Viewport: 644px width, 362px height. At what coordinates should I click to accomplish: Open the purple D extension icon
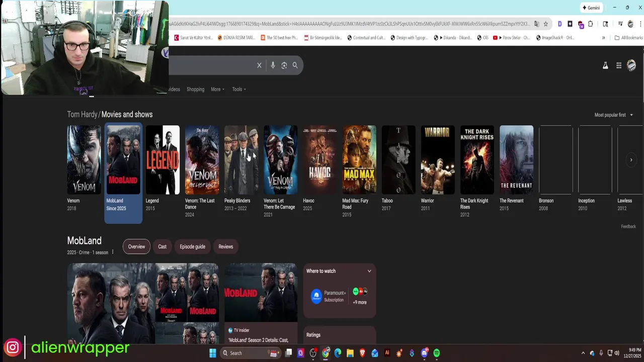point(559,24)
